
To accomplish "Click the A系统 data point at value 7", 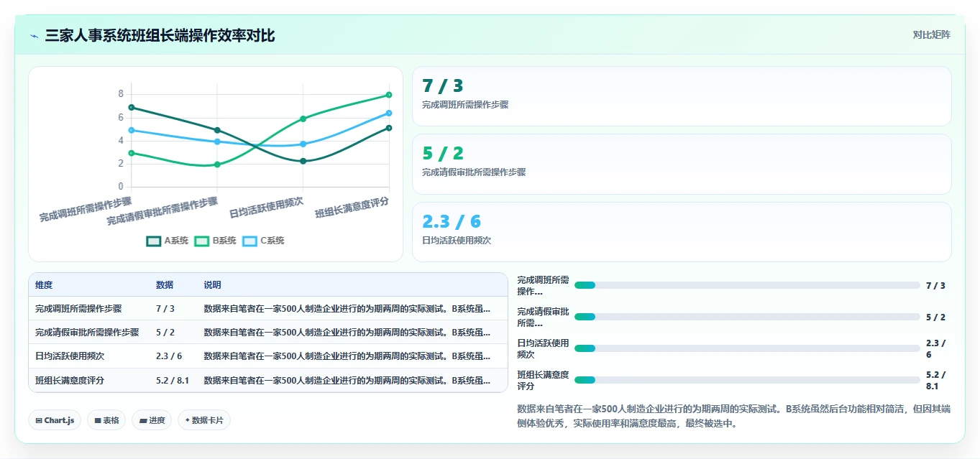I will click(132, 107).
